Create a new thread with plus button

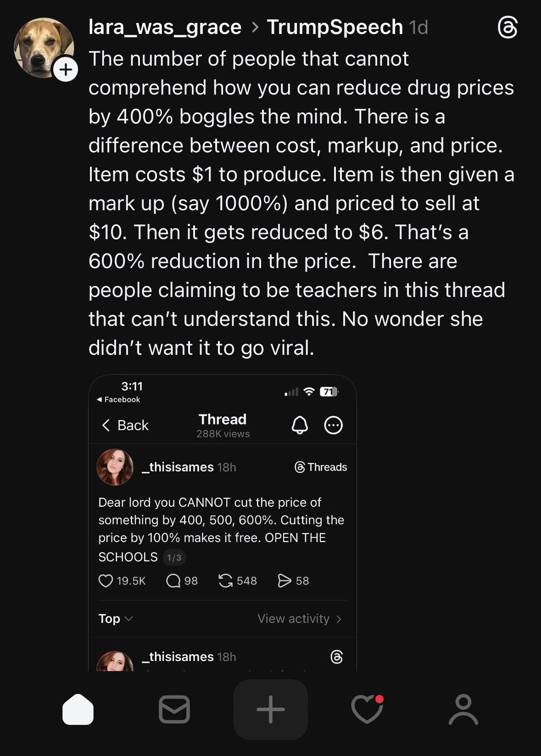click(271, 709)
